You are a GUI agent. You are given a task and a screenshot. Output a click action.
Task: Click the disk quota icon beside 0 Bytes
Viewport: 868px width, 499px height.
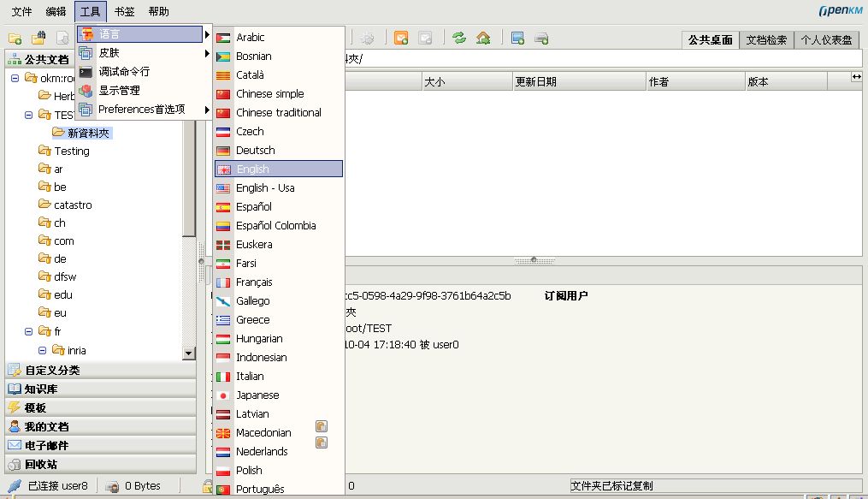coord(112,486)
